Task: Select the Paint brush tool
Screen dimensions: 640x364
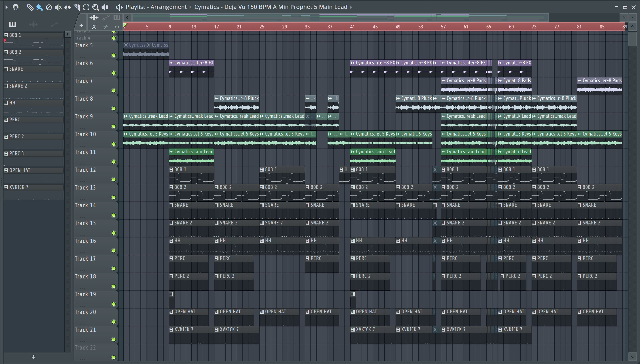Action: (40, 7)
